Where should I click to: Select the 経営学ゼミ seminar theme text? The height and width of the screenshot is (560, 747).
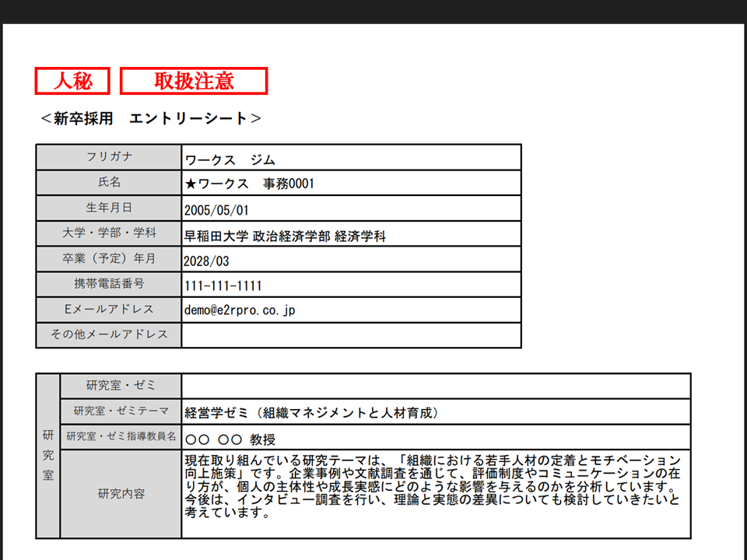pos(313,412)
